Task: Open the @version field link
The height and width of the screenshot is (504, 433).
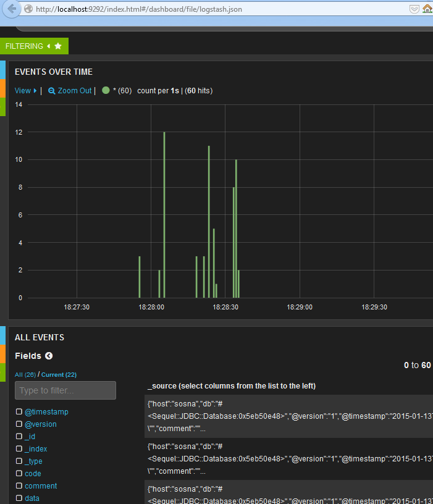Action: coord(41,424)
